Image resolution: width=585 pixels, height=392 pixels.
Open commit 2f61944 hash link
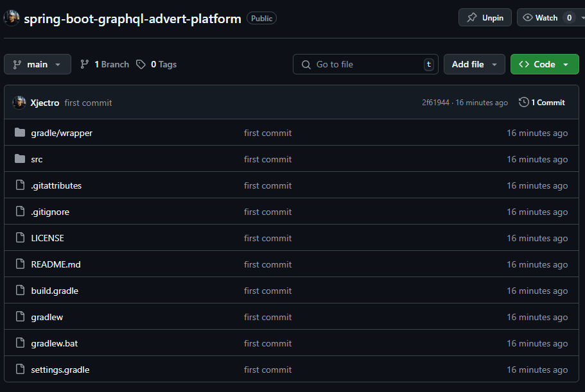(x=435, y=103)
